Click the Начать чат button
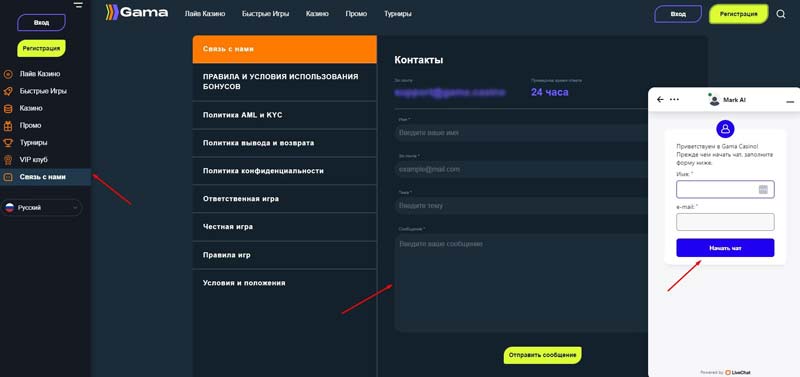 [x=725, y=248]
